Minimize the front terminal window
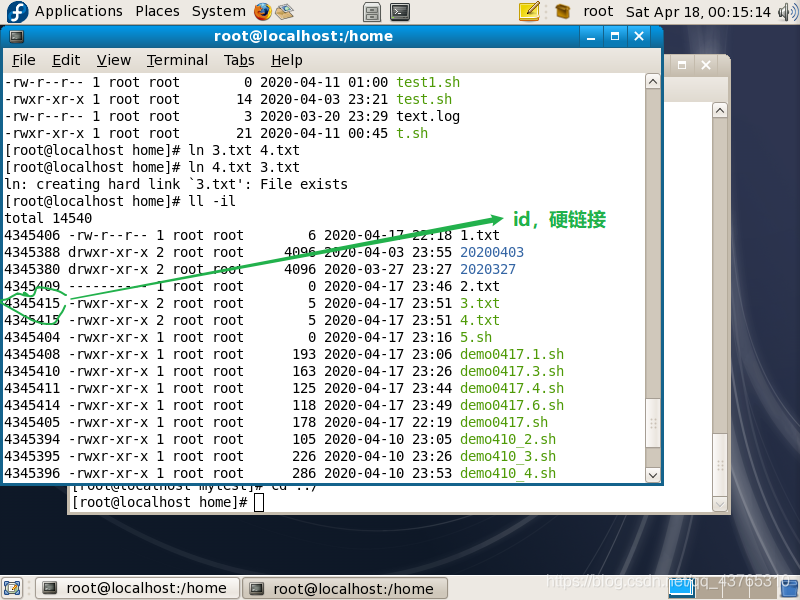The image size is (800, 600). coord(591,36)
